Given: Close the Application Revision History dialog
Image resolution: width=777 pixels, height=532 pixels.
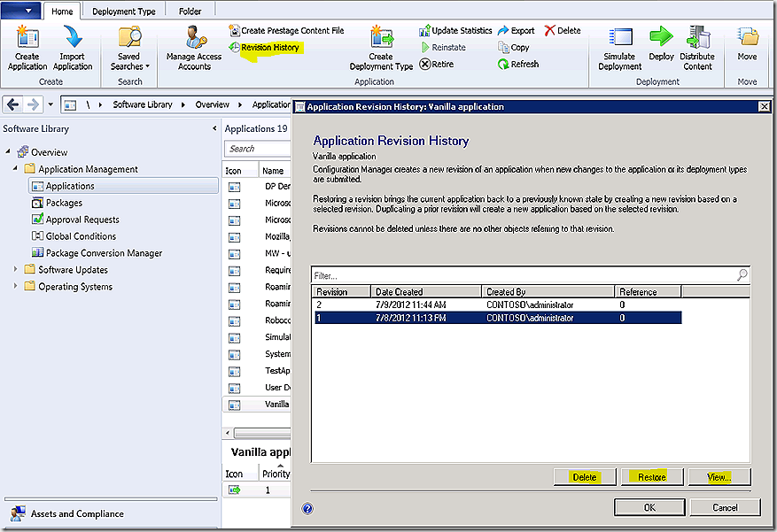Looking at the screenshot, I should [x=765, y=106].
